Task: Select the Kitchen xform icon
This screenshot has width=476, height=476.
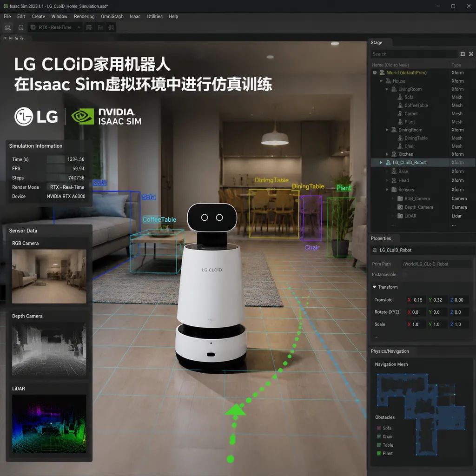Action: pos(394,154)
